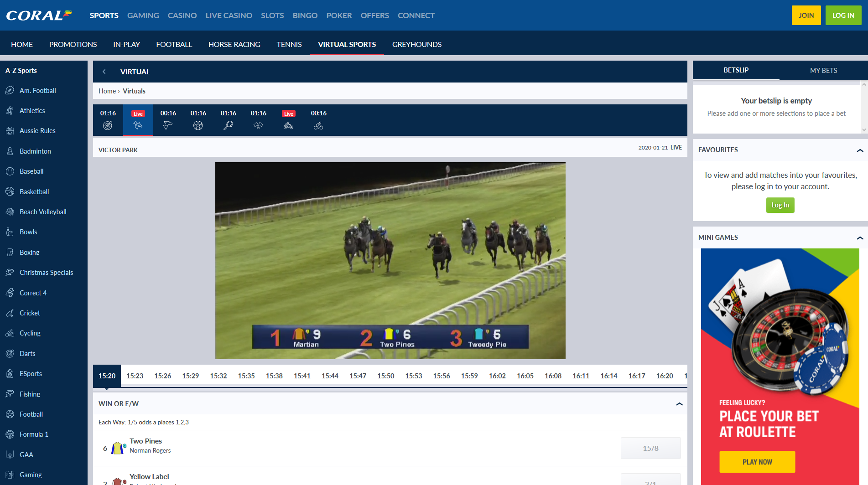Open the virtual cycling event icon
Image resolution: width=868 pixels, height=485 pixels.
(x=318, y=125)
